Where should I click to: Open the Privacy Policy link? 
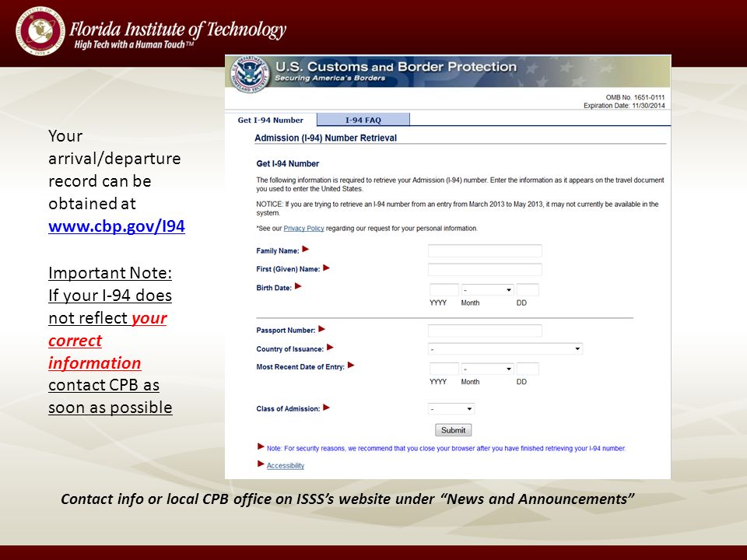303,229
